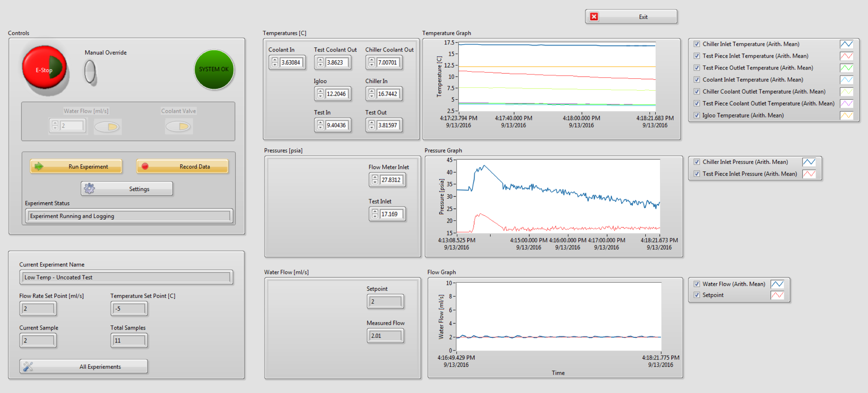868x393 pixels.
Task: Click Test In stepper arrows
Action: tap(321, 125)
